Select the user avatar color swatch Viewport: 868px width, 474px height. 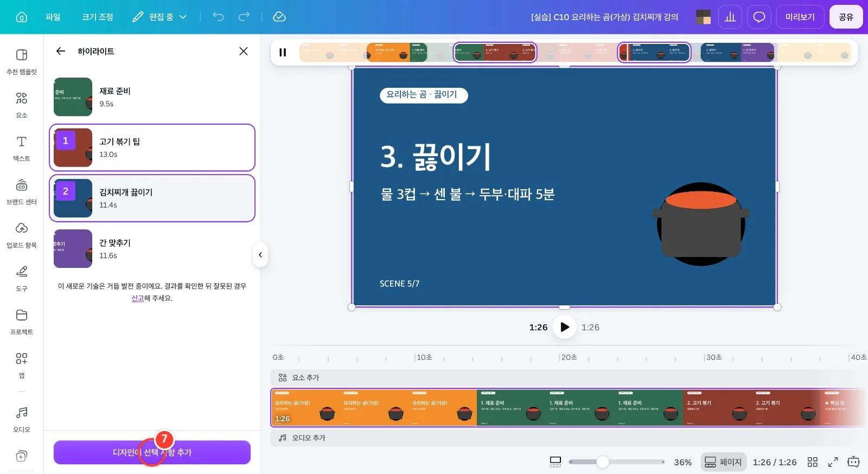704,17
